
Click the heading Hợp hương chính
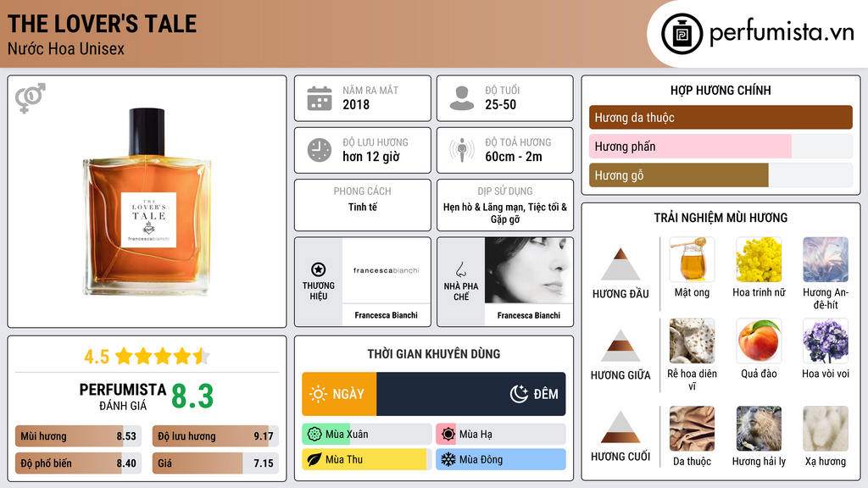coord(721,90)
